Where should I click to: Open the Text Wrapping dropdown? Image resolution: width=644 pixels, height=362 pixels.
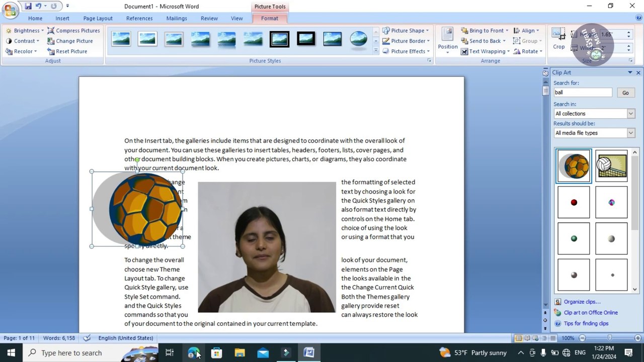(485, 51)
